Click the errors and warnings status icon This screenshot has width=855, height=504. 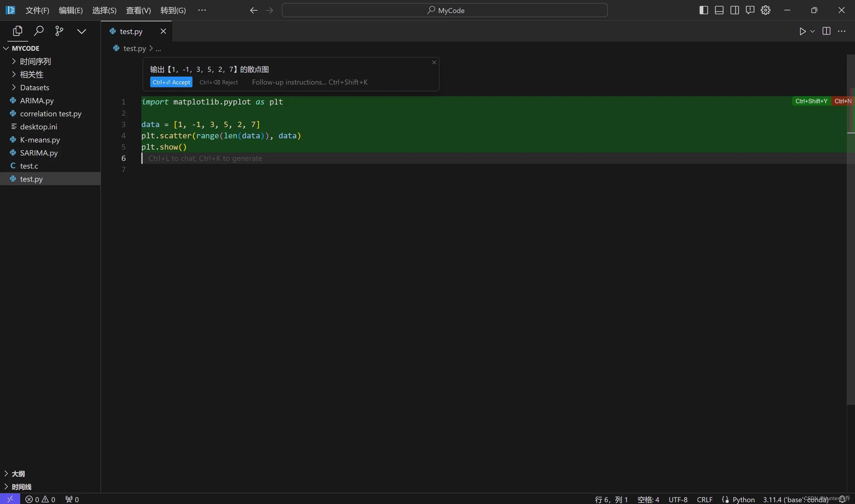(40, 499)
